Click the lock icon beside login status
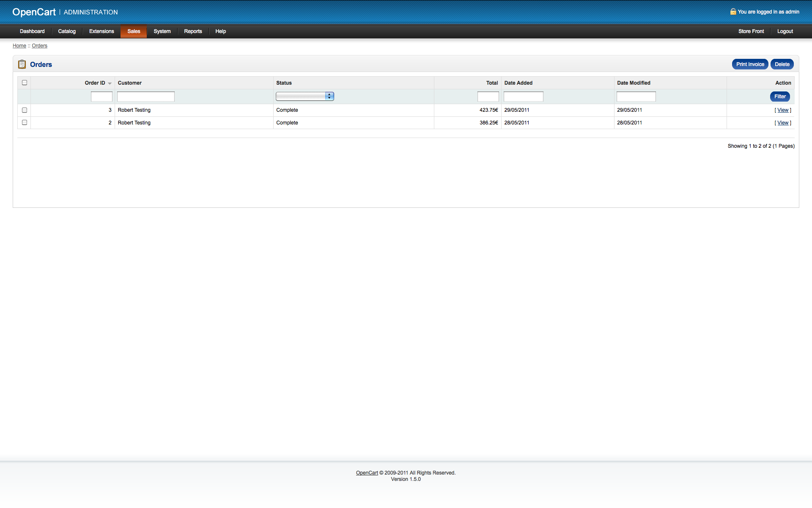Screen dimensions: 812x508 (x=733, y=12)
